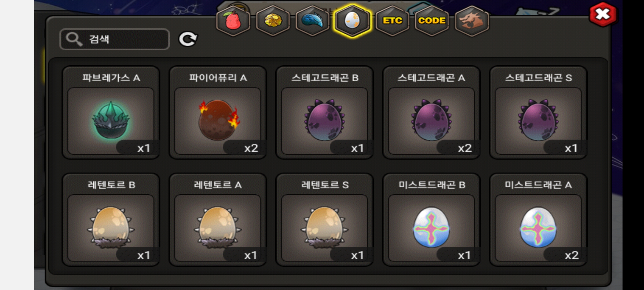Pick the 스테고드래곤 S egg
This screenshot has width=644, height=290.
coord(538,113)
